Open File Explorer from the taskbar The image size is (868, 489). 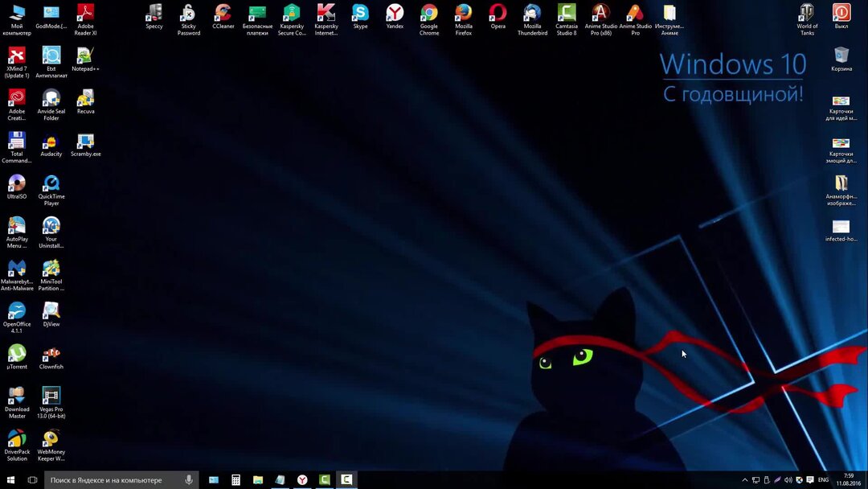pos(258,479)
